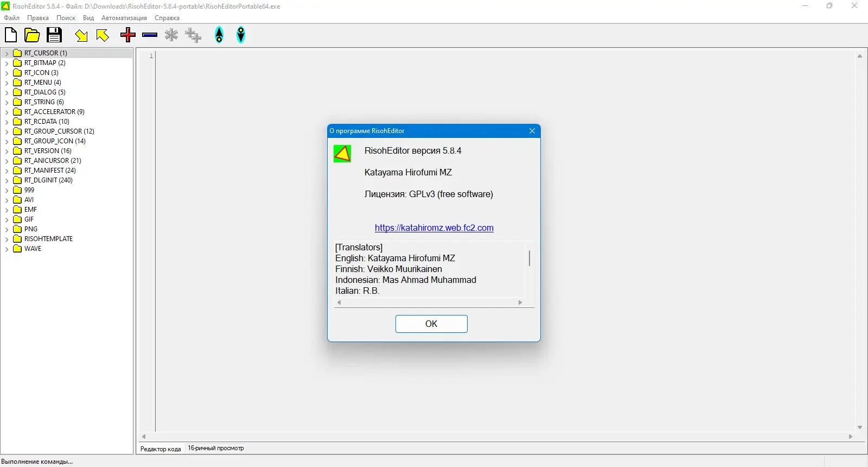Click the cyan up-arrow toolbar icon
The height and width of the screenshot is (467, 868).
[219, 35]
